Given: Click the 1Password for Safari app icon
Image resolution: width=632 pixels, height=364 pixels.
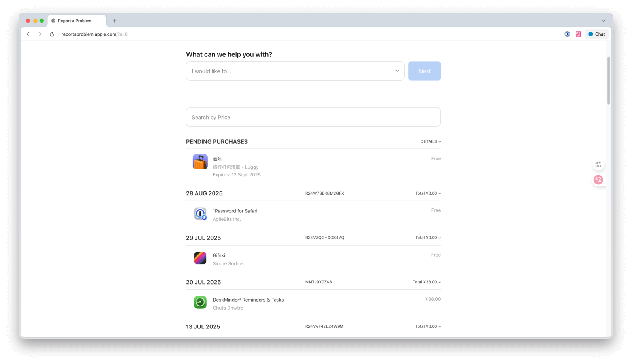Looking at the screenshot, I should [200, 214].
